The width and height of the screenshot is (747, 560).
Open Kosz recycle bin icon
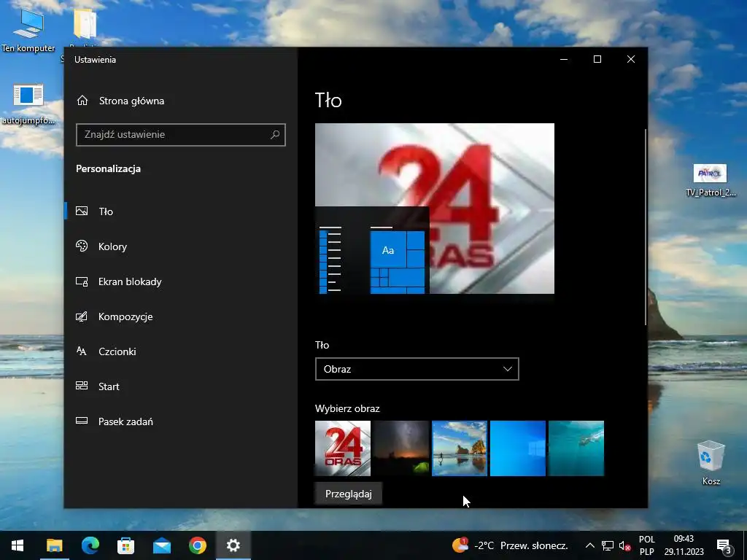pyautogui.click(x=711, y=463)
